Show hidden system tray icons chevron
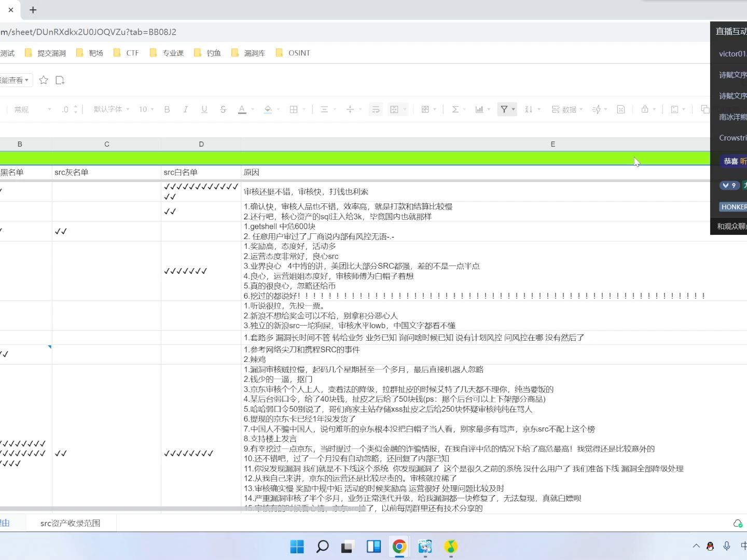The width and height of the screenshot is (747, 560). (696, 546)
